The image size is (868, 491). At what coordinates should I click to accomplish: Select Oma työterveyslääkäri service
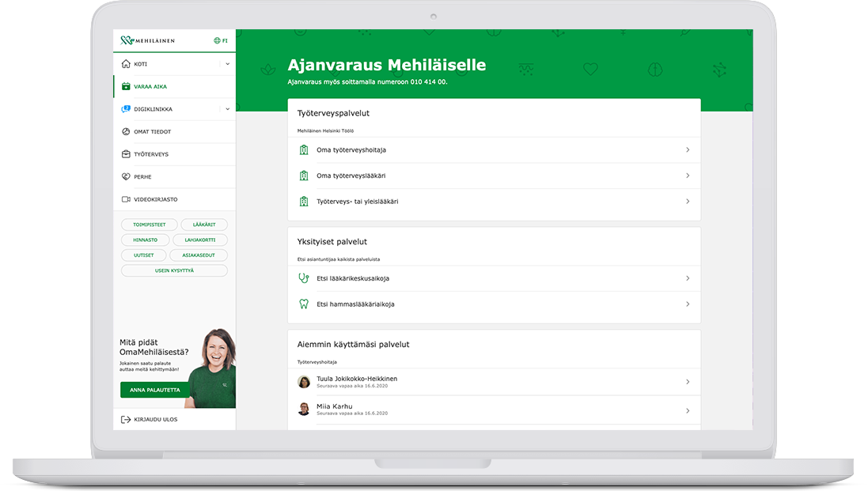[494, 176]
